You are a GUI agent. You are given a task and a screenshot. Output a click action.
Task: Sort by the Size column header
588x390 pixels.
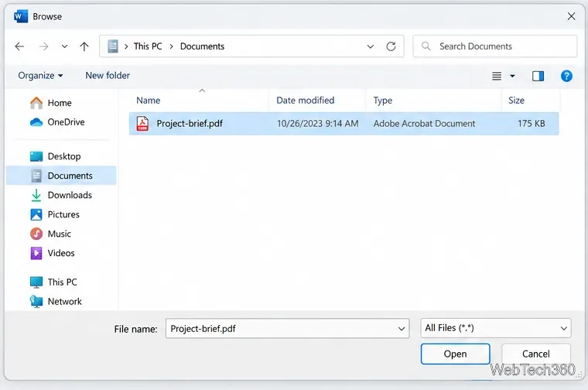516,101
